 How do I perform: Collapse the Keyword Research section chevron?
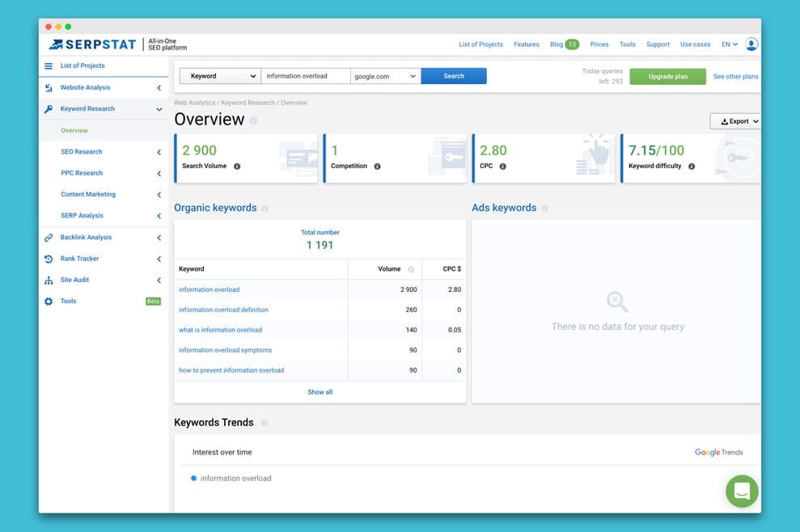click(x=159, y=109)
